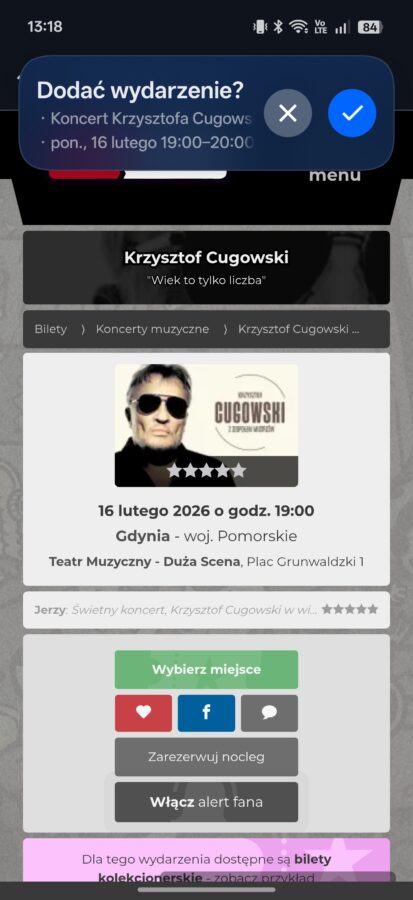Open comments speech bubble button

tap(269, 713)
